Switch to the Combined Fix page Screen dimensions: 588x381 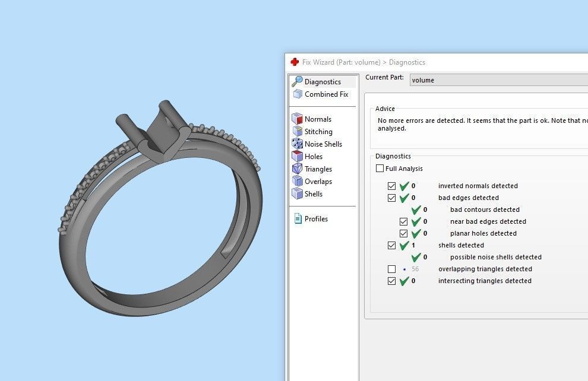(326, 94)
